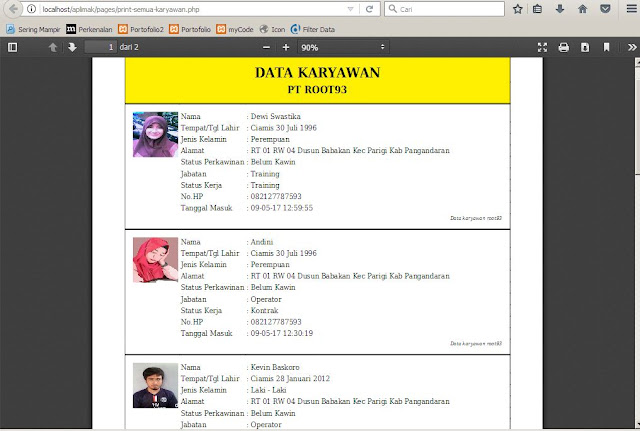Go to previous PDF page arrow
Screen dimensions: 640x431
click(53, 47)
